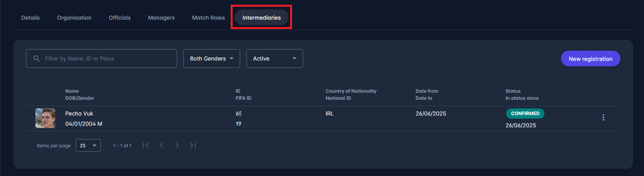Show the Match Roles tab
The image size is (644, 176).
tap(208, 18)
